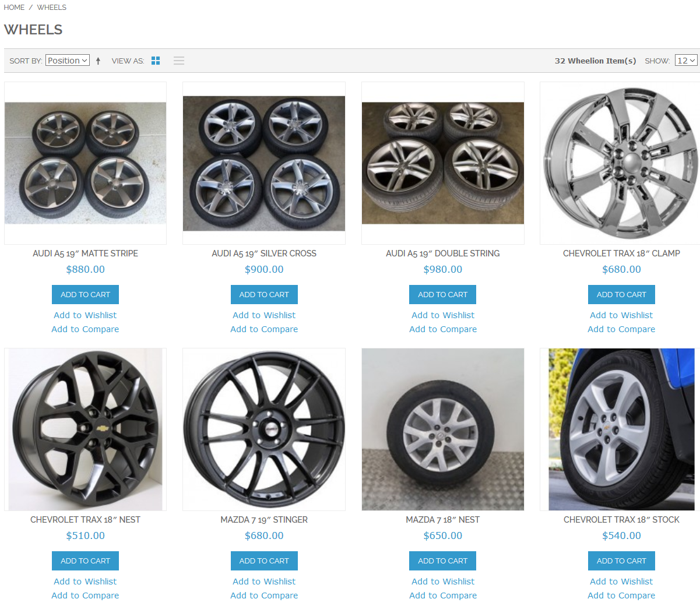This screenshot has width=700, height=606.
Task: Open Chevrolet Trax 18″ Clamp wheel image
Action: (x=620, y=163)
